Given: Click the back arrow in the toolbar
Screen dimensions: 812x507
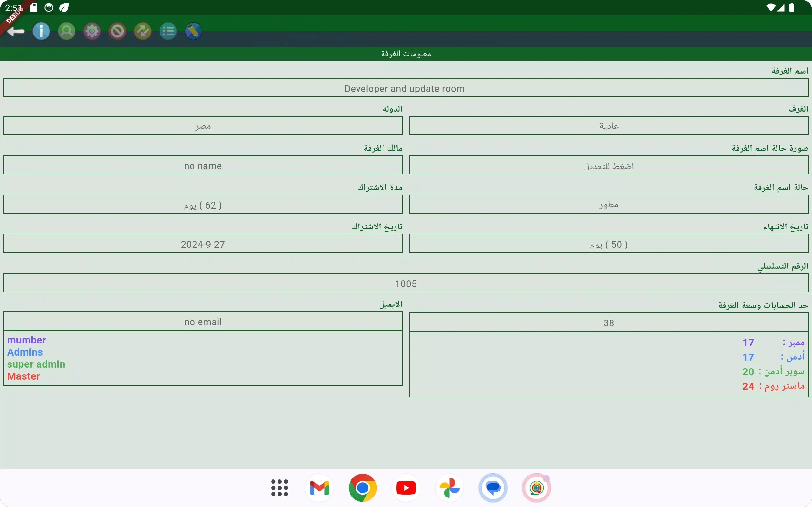Looking at the screenshot, I should (16, 31).
